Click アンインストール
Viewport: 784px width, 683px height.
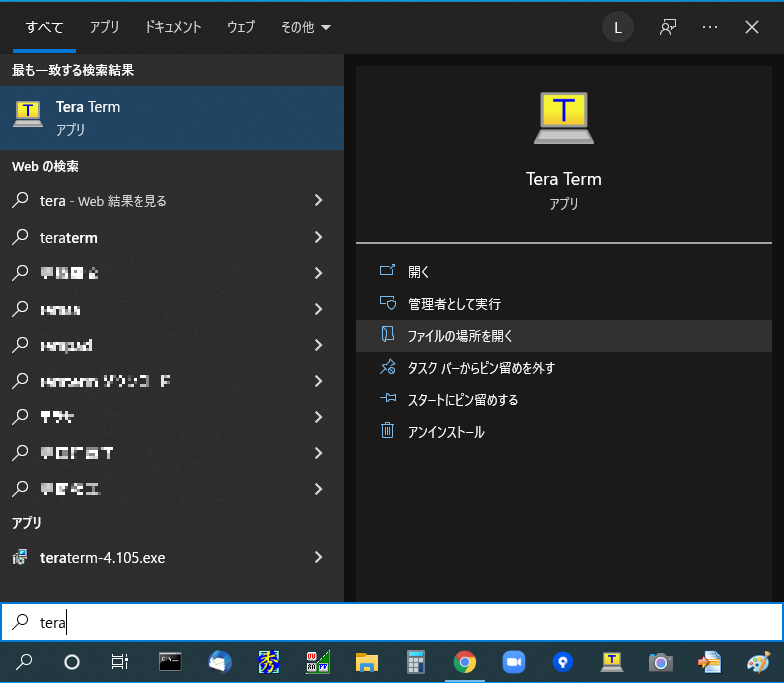(x=564, y=432)
